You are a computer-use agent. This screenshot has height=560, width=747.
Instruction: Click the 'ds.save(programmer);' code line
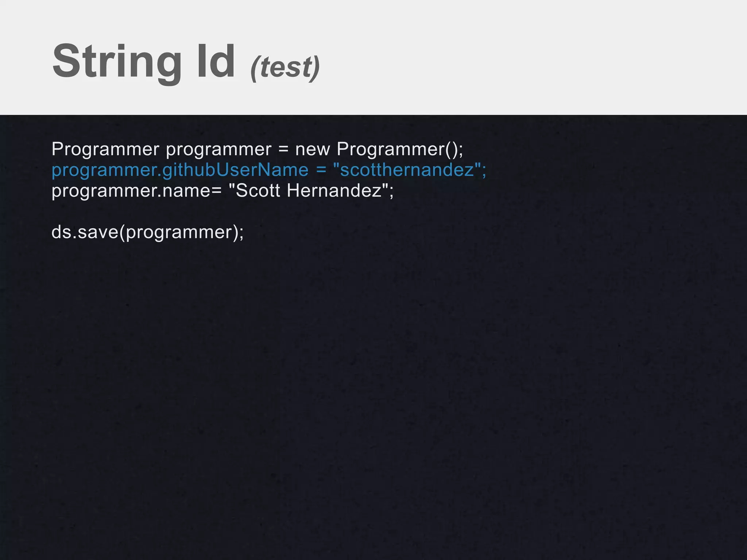tap(148, 232)
